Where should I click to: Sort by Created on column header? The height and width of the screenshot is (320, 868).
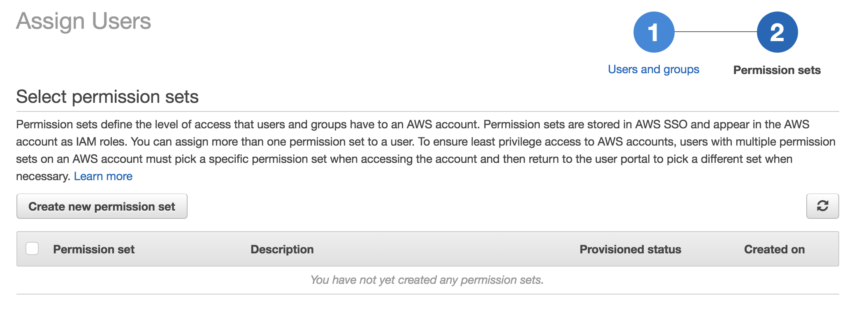coord(774,249)
